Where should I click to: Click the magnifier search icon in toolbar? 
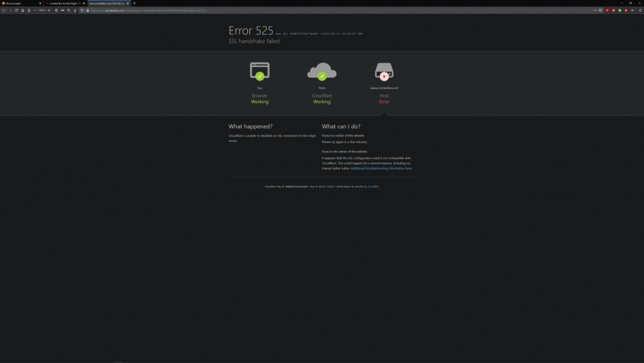point(69,10)
